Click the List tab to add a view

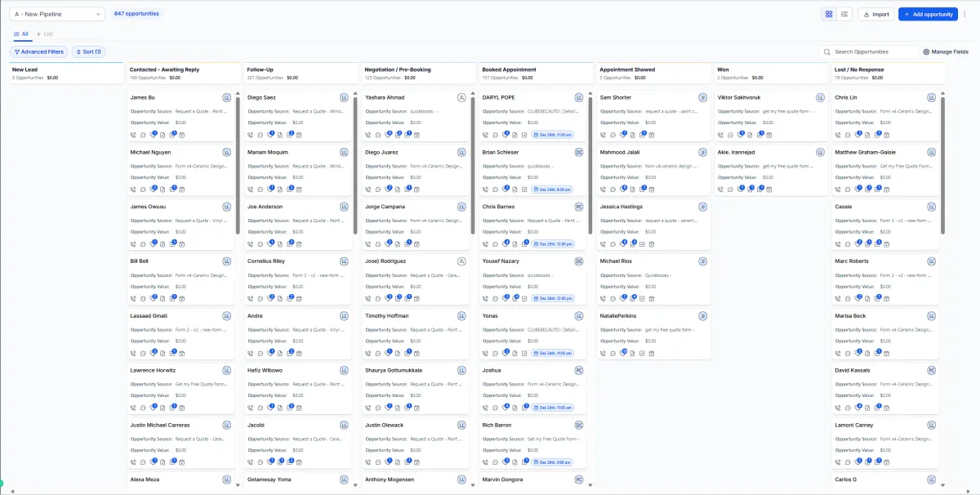click(45, 34)
